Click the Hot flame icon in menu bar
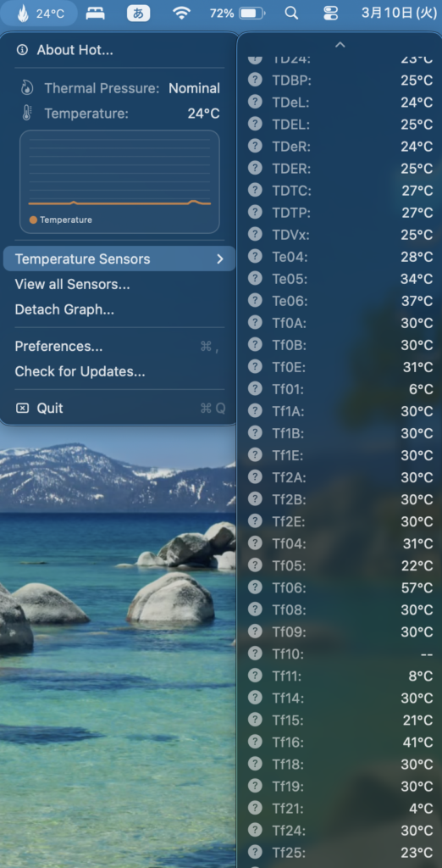The width and height of the screenshot is (442, 868). tap(23, 14)
